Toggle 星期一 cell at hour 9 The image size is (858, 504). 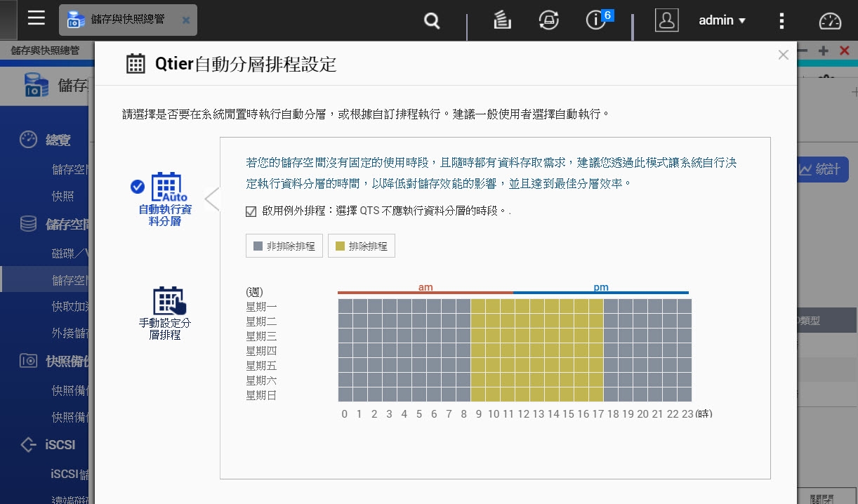pos(478,306)
